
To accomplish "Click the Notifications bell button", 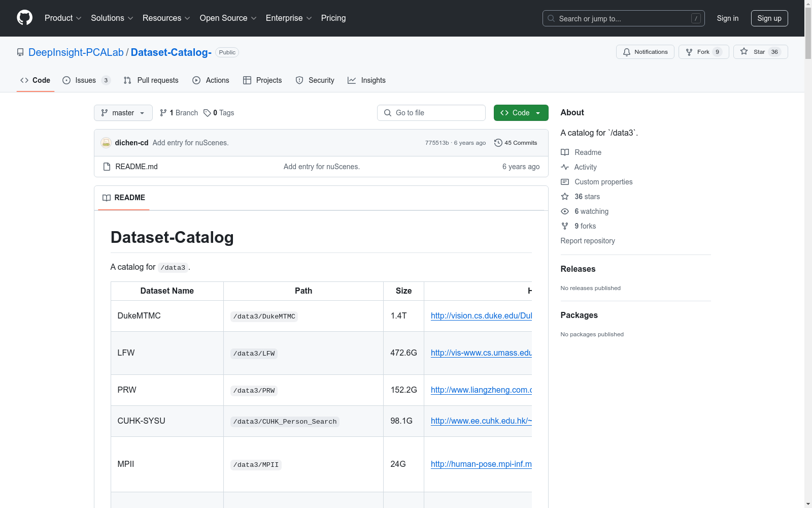I will click(x=645, y=52).
